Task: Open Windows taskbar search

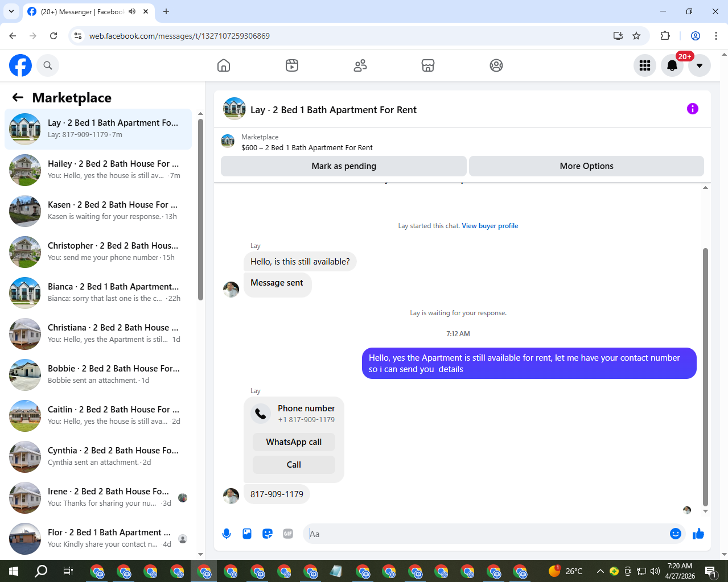Action: [x=41, y=571]
